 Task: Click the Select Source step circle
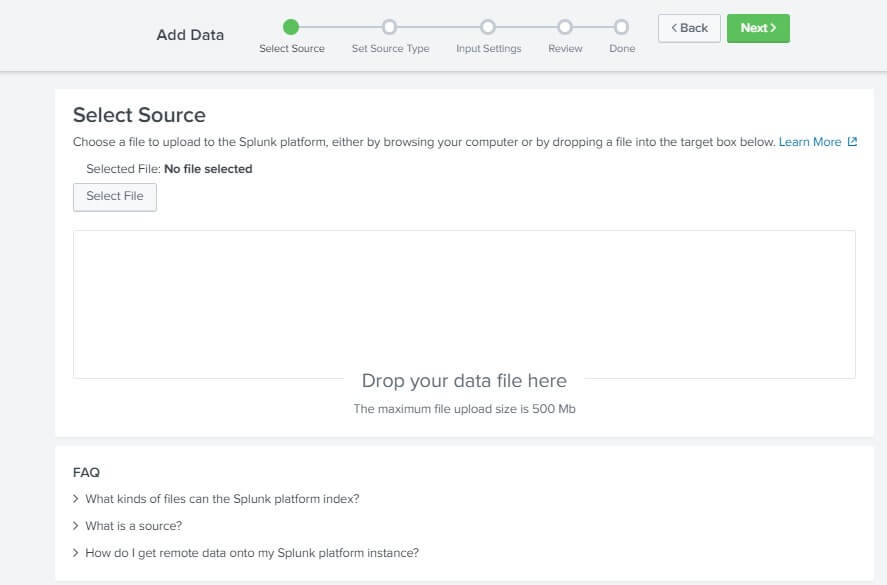point(291,27)
